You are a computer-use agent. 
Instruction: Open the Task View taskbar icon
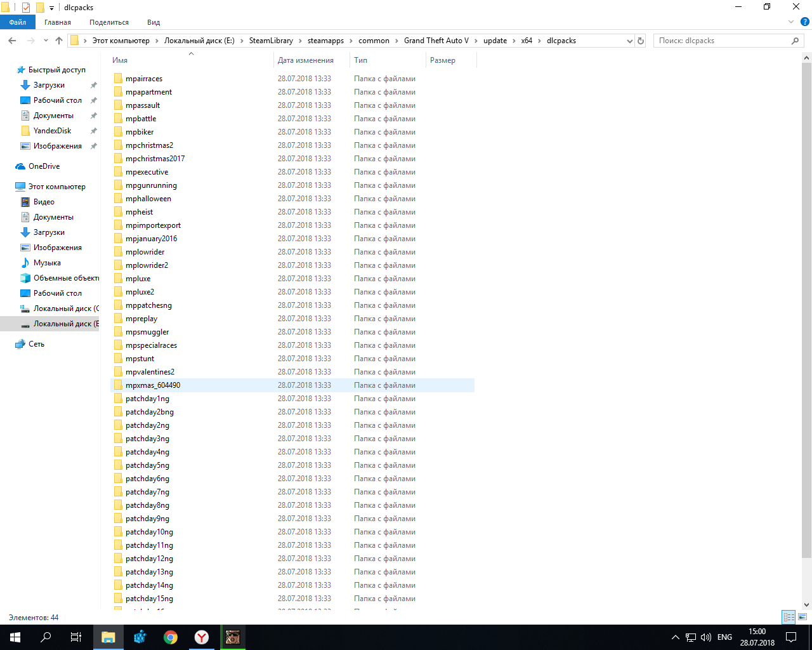[76, 637]
